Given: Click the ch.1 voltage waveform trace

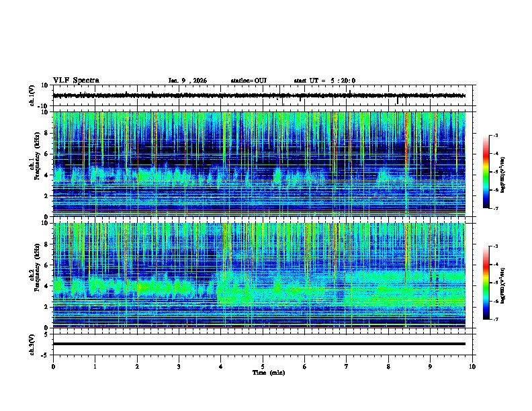Looking at the screenshot, I should (259, 95).
